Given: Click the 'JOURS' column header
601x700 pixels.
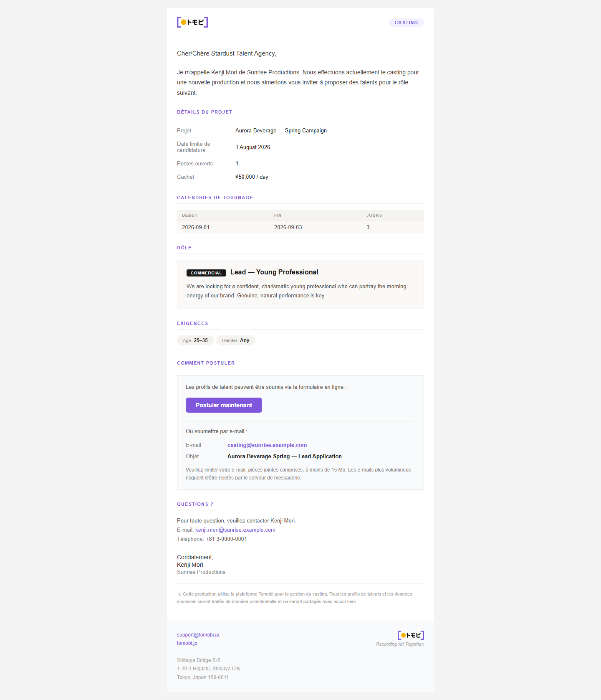Looking at the screenshot, I should point(374,216).
